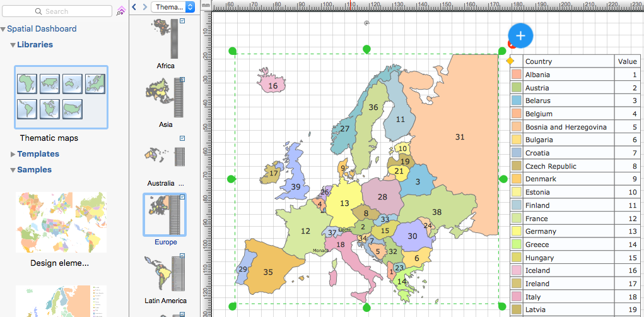
Task: Click the Albania color swatch
Action: click(516, 75)
